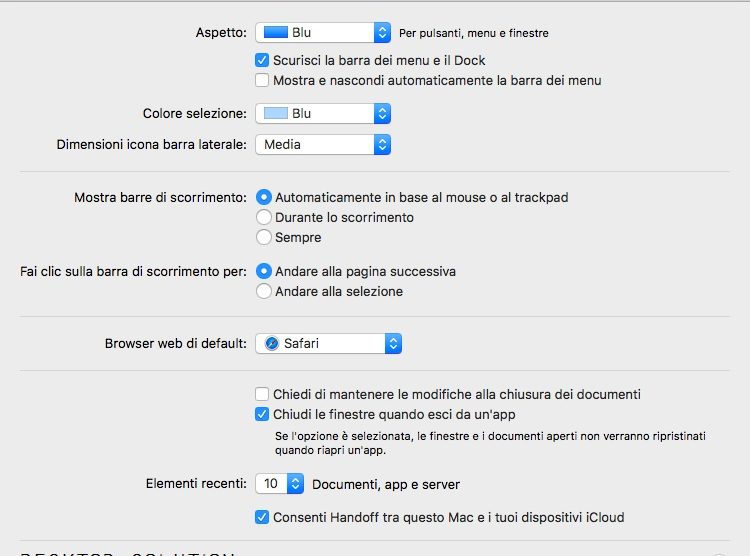Click the light blue selection color swatch
The image size is (750, 556).
pos(275,113)
